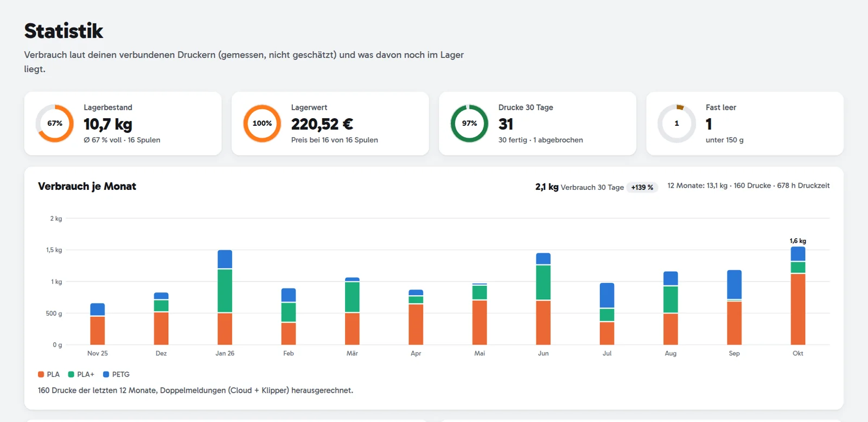Click the Jun bar's green PLA+ segment

543,283
